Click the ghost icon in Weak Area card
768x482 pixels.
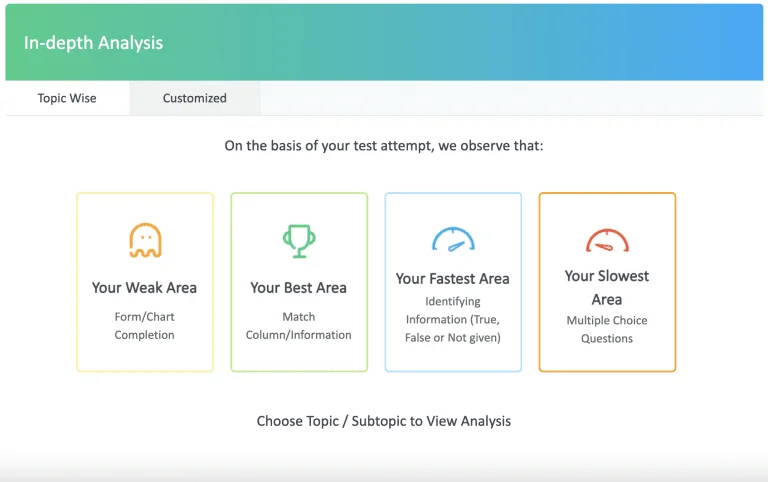(x=145, y=240)
